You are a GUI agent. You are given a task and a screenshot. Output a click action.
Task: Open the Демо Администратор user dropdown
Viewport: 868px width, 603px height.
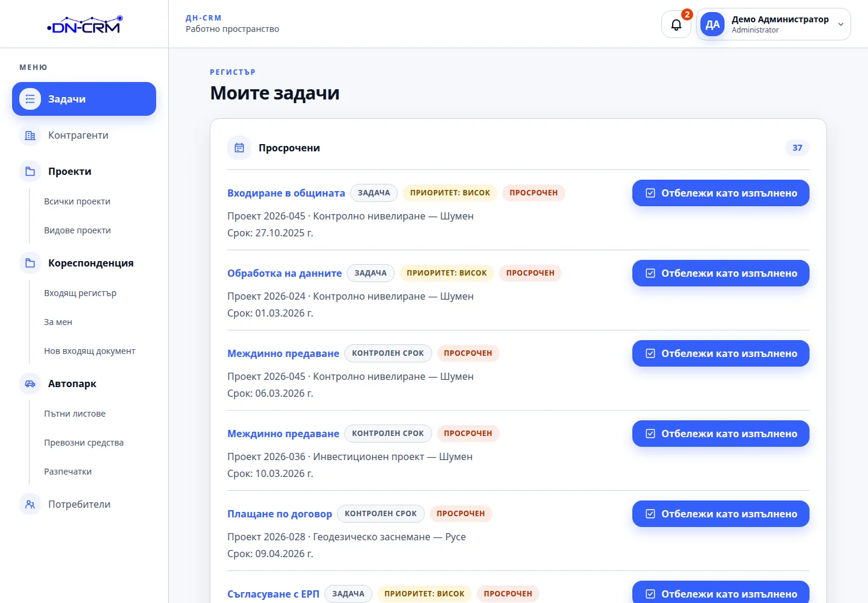click(774, 25)
